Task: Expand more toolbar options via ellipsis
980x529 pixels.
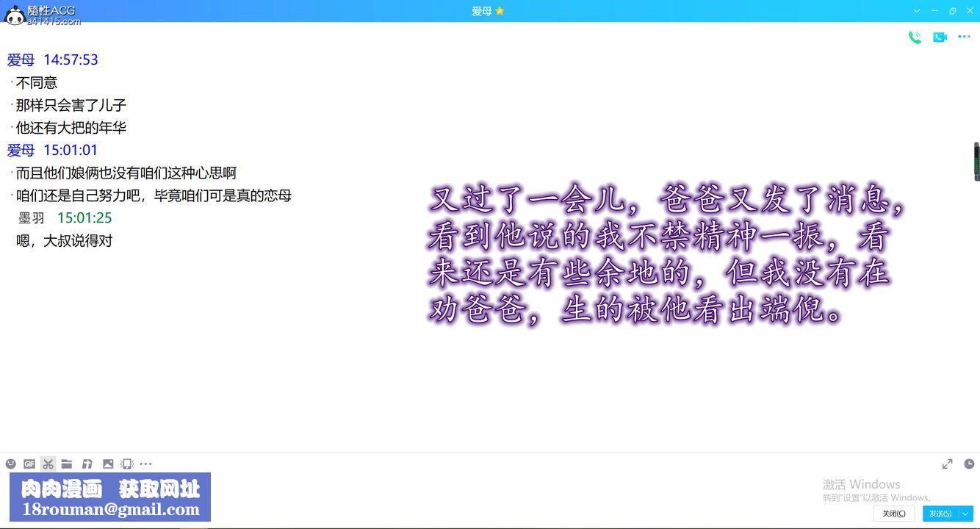Action: point(146,464)
